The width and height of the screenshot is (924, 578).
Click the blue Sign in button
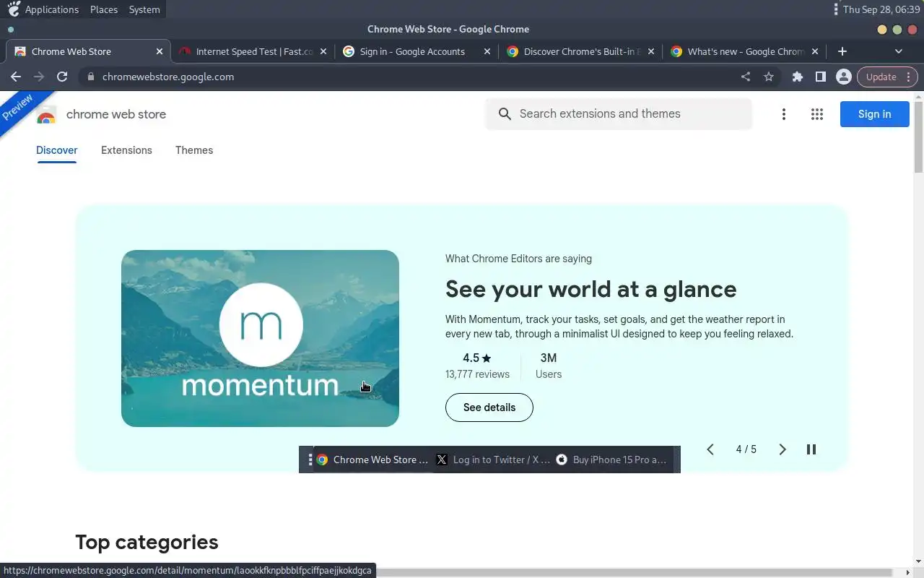pos(874,114)
